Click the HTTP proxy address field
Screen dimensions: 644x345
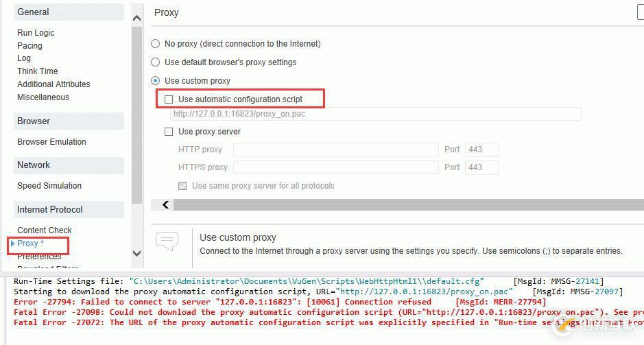tap(335, 150)
